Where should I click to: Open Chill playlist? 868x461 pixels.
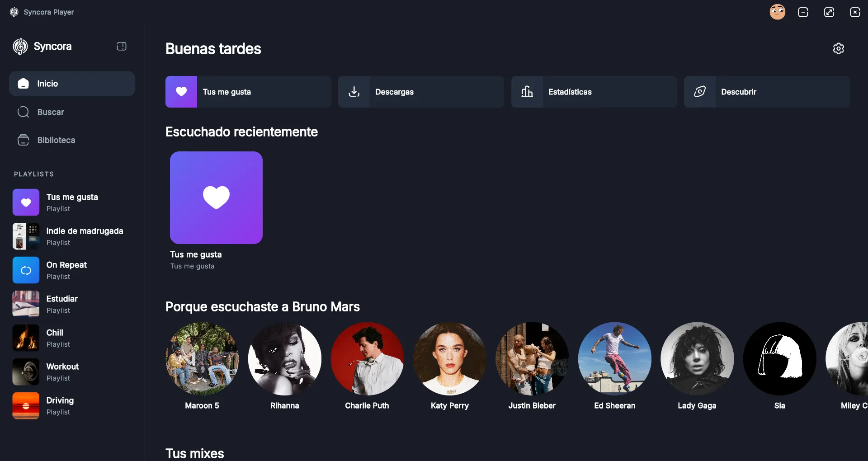point(72,338)
